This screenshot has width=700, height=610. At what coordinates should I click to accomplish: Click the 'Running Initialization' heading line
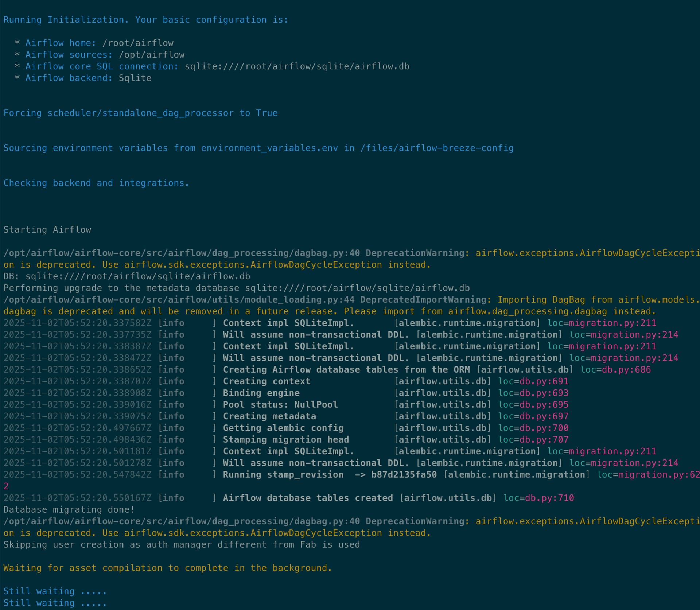tap(145, 20)
